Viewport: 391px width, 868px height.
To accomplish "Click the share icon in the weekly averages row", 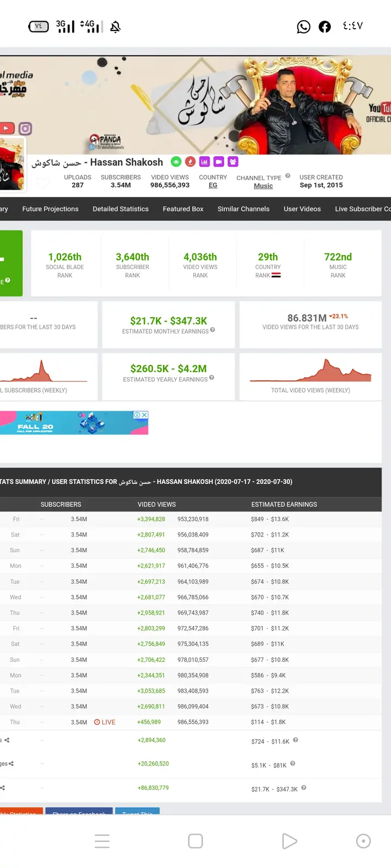I will [11, 763].
